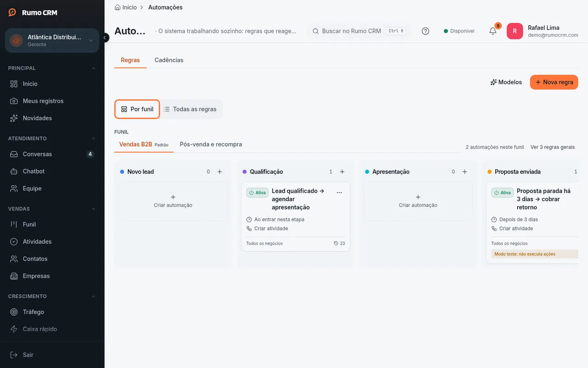The height and width of the screenshot is (368, 588).
Task: Click Criar automação in Novo lead column
Action: pos(173,201)
